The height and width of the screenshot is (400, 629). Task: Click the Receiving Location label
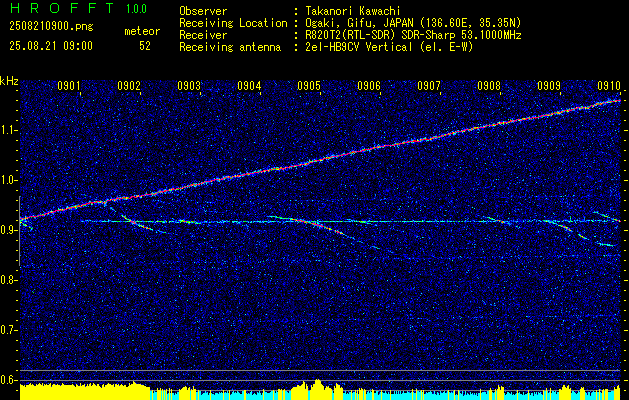(x=233, y=23)
